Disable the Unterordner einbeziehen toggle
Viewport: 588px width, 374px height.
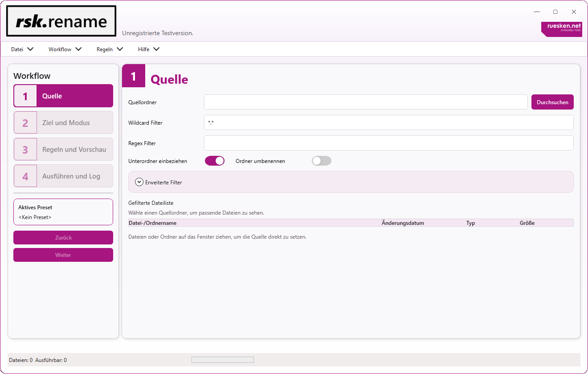[x=214, y=161]
